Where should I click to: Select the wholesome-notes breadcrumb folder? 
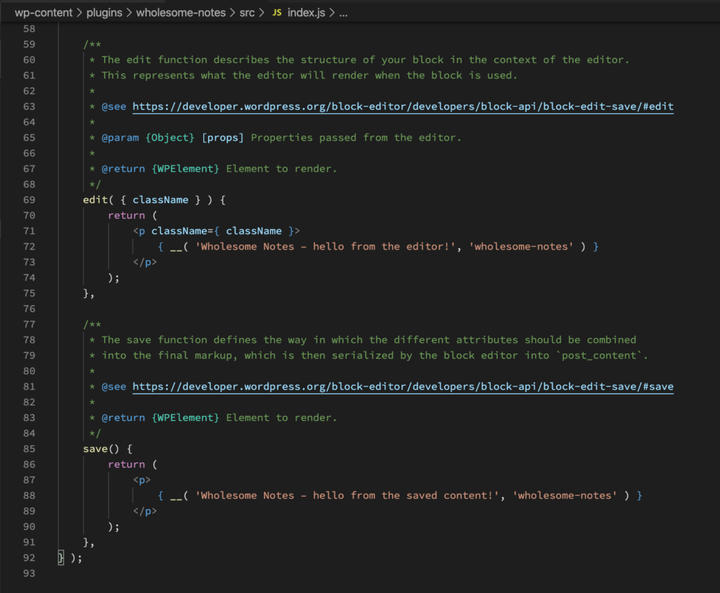(180, 13)
